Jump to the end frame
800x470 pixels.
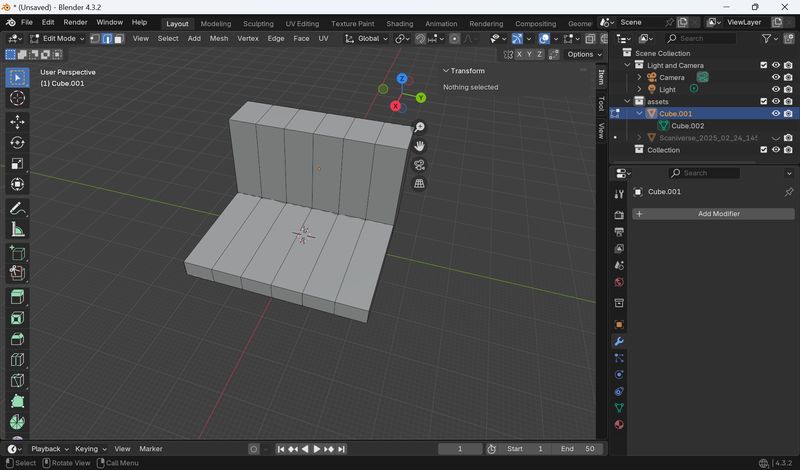point(341,449)
